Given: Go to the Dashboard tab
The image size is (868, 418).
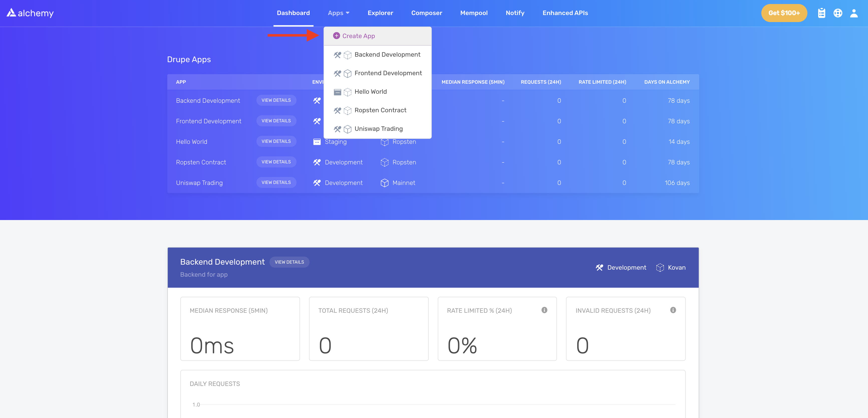Looking at the screenshot, I should coord(293,13).
